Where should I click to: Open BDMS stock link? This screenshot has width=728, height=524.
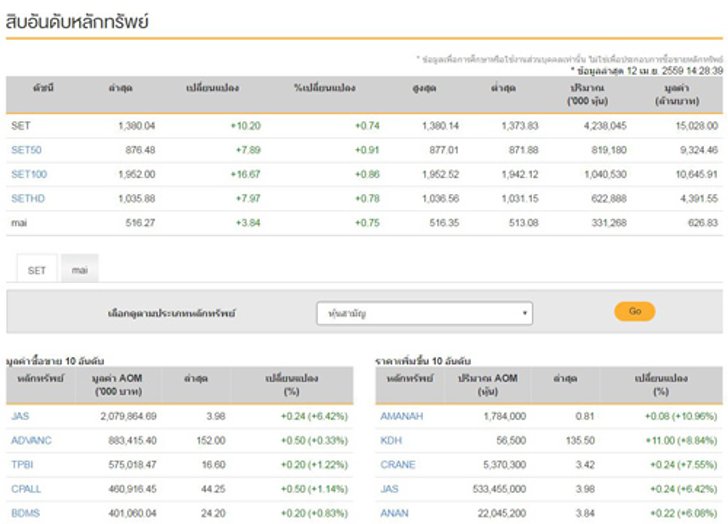click(25, 513)
